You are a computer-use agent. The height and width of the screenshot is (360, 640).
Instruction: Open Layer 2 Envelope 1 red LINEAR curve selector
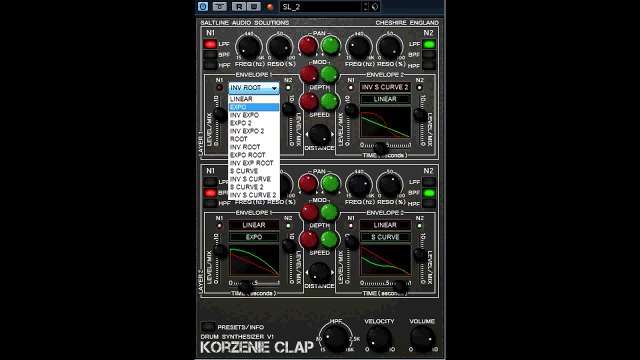254,225
